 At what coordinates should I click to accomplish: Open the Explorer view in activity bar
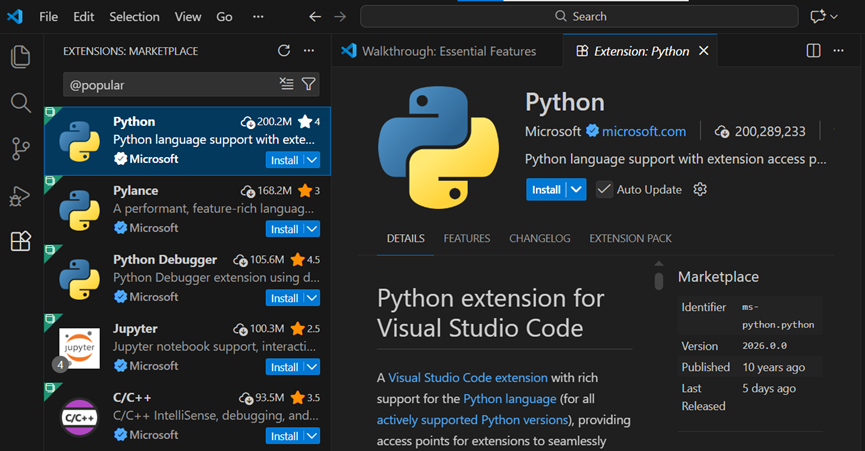click(x=20, y=57)
